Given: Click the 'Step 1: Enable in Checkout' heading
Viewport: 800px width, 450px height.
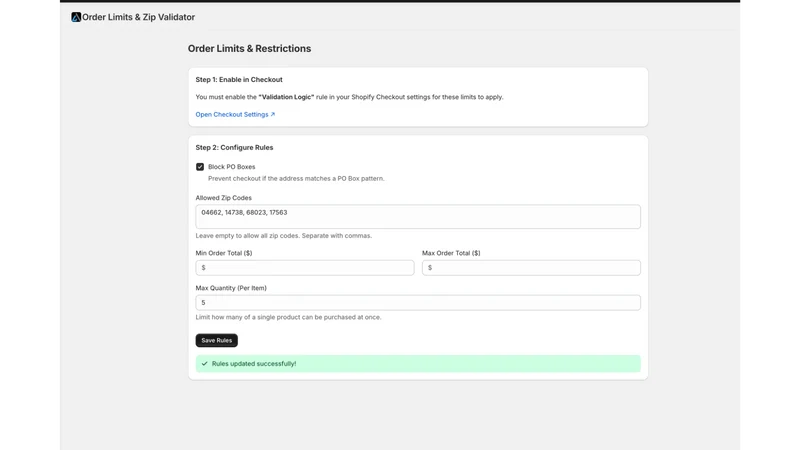Looking at the screenshot, I should coord(239,80).
